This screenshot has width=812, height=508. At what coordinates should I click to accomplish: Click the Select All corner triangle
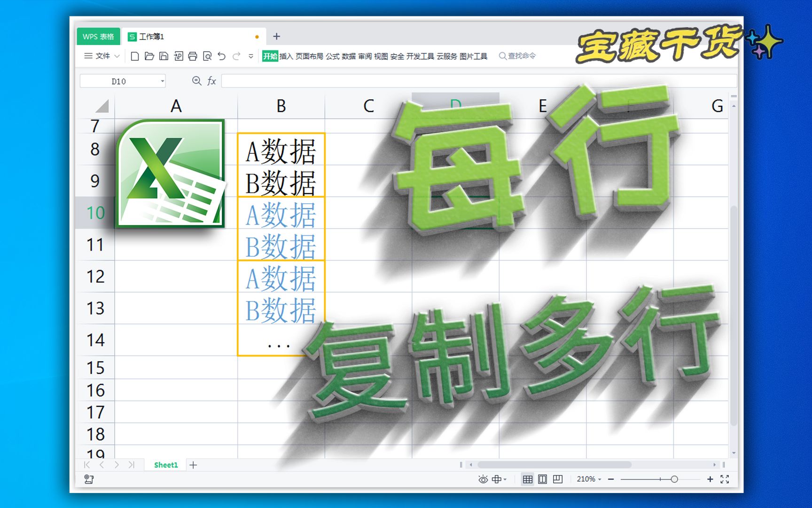(102, 106)
